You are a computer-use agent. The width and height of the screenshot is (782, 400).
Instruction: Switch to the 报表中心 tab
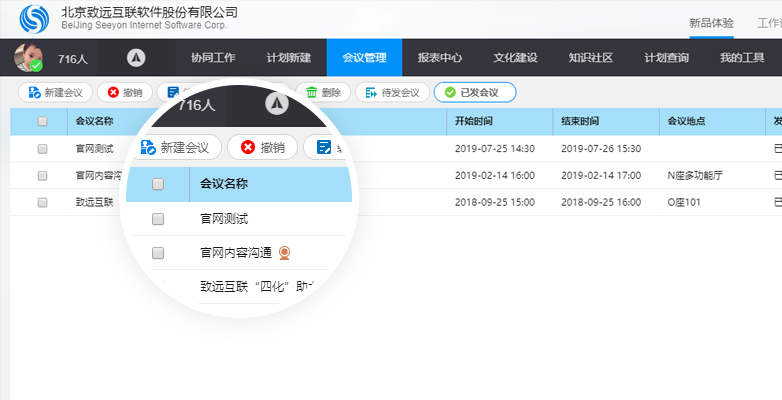pos(439,58)
